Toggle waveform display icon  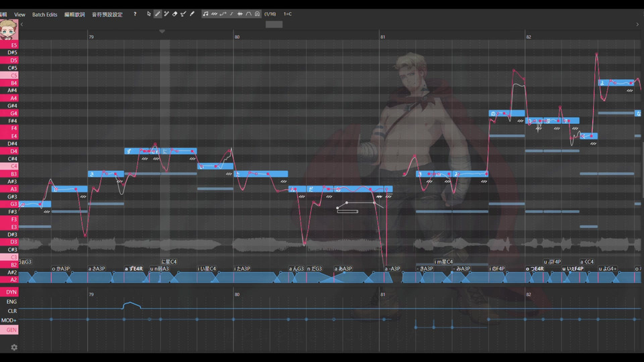(x=240, y=14)
